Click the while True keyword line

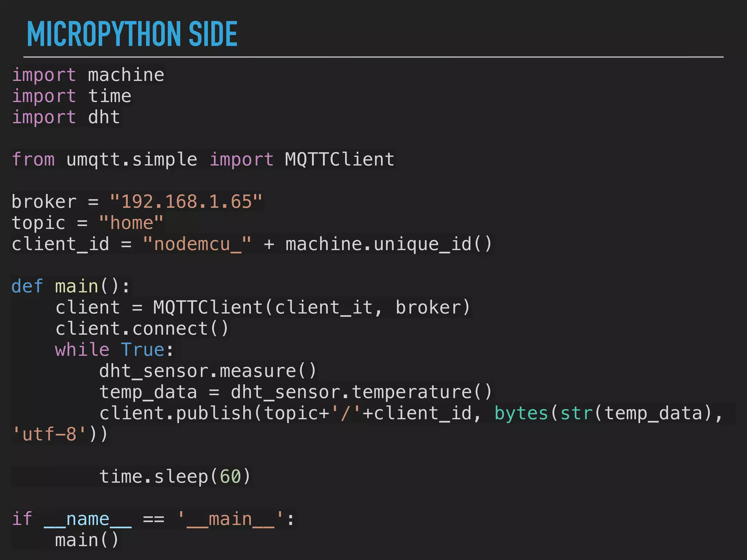(114, 350)
